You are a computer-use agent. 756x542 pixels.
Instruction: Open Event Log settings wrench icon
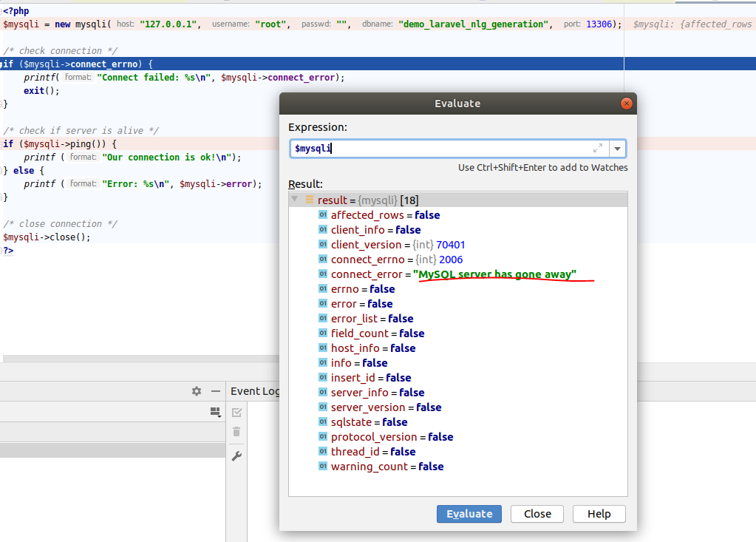click(x=237, y=456)
